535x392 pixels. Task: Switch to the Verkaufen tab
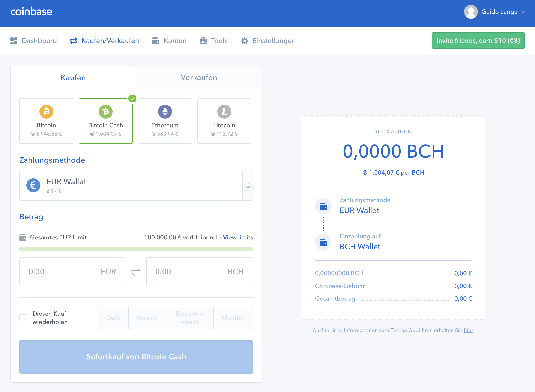[199, 77]
